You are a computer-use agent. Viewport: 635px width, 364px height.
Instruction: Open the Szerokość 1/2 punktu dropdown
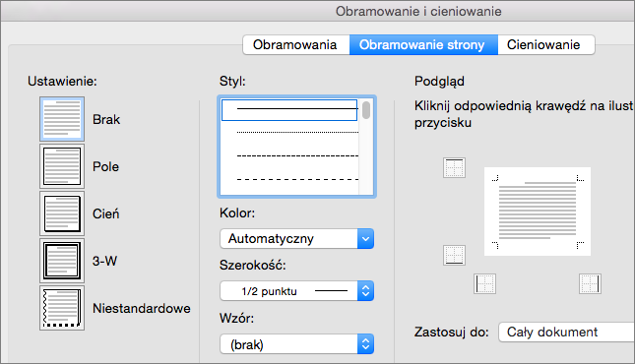pyautogui.click(x=296, y=291)
